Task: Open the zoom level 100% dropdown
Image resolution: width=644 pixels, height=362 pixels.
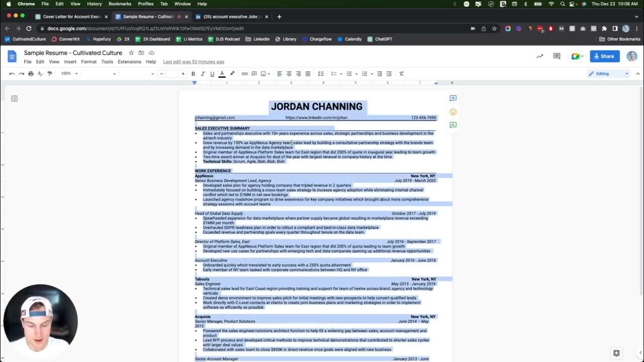Action: (x=69, y=74)
